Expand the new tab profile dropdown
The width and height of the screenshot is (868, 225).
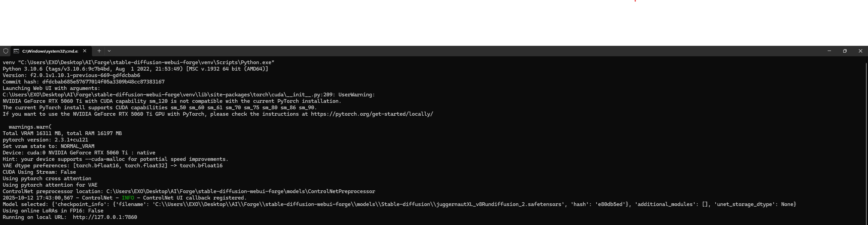(x=109, y=51)
